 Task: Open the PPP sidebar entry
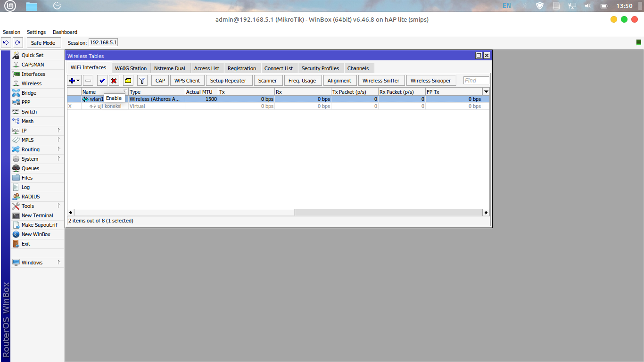38,102
